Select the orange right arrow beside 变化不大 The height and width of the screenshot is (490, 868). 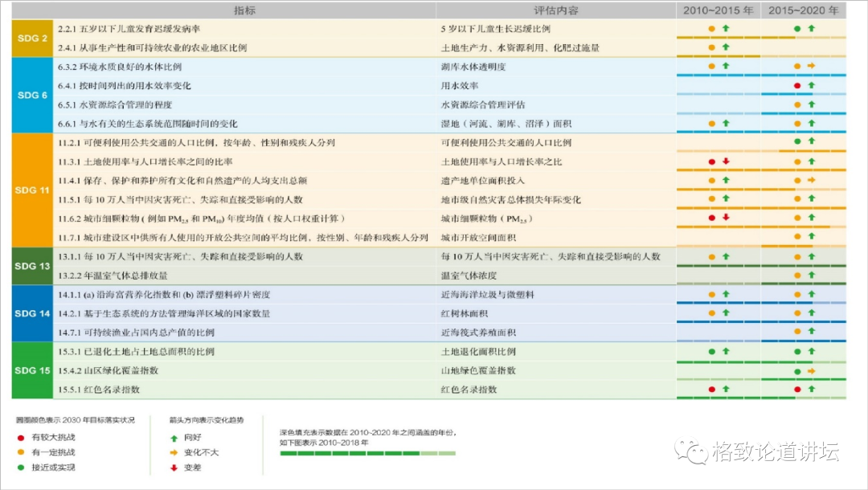(174, 452)
